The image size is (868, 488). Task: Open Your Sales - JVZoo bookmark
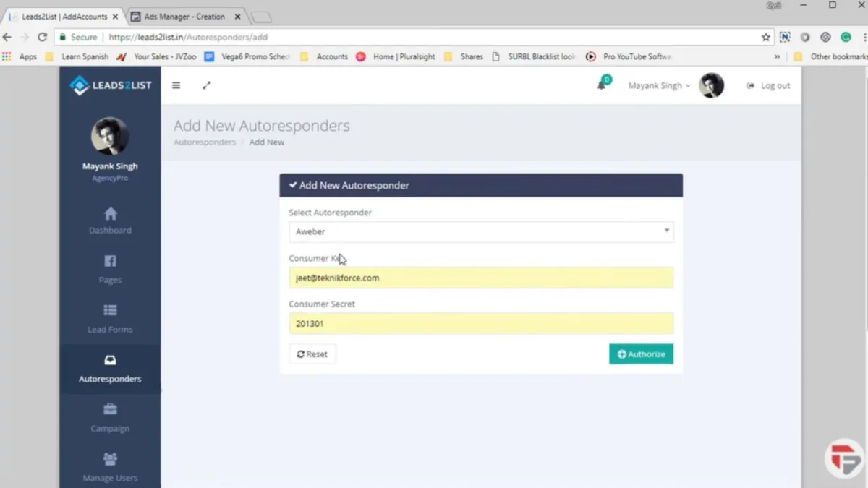pyautogui.click(x=156, y=56)
